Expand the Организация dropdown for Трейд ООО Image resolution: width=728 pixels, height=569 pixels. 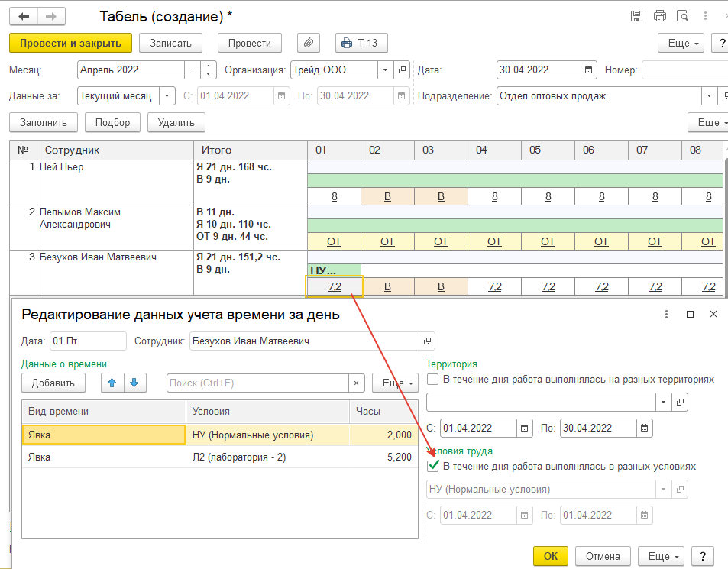(386, 70)
